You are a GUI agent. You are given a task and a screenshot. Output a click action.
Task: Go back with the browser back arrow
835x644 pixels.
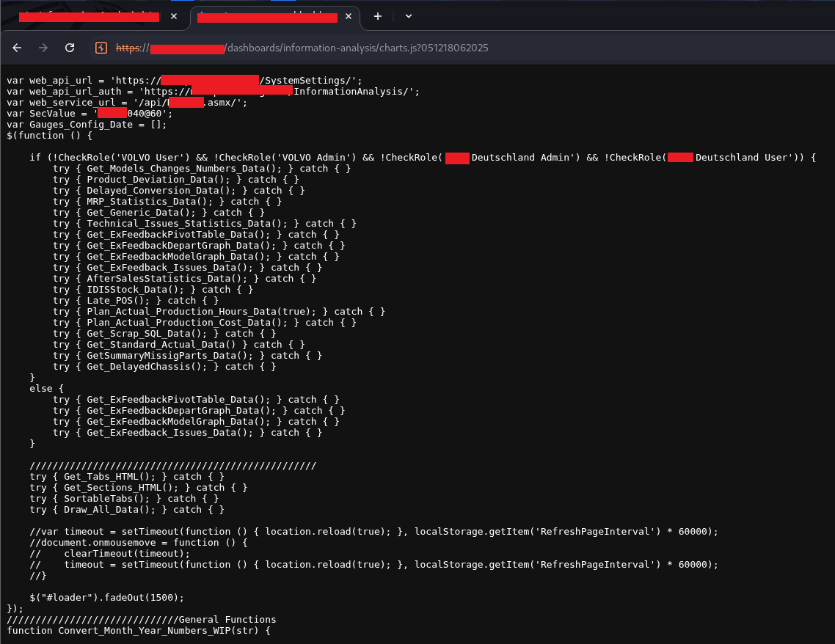point(17,48)
